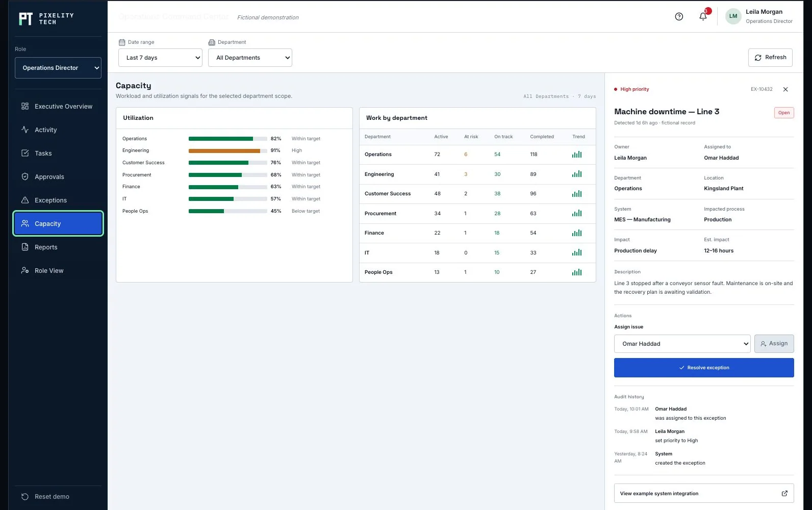Close the exception detail panel
This screenshot has width=812, height=510.
coord(785,89)
